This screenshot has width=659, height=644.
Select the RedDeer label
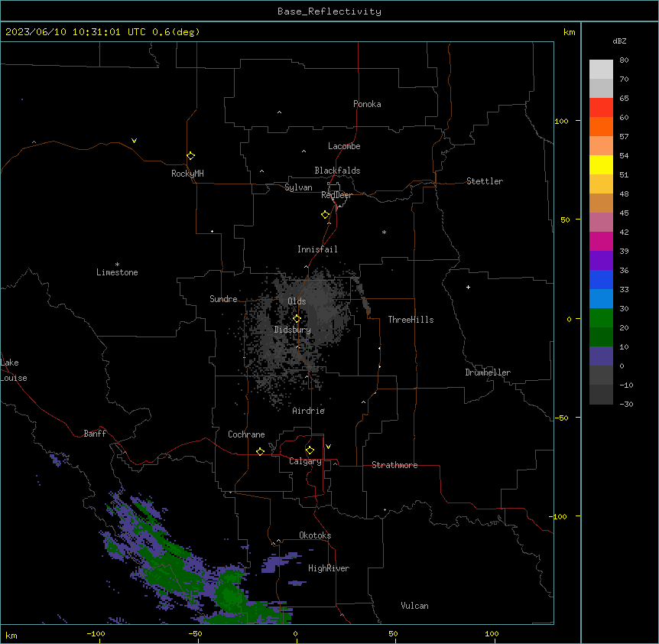coord(336,195)
